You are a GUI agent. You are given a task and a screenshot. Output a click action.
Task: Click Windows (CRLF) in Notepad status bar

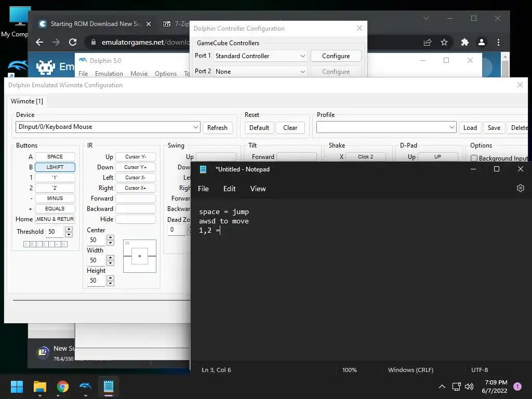[x=410, y=370]
